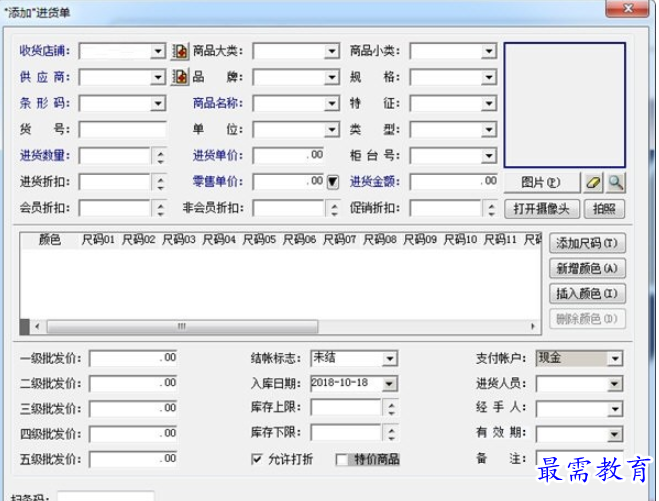The image size is (659, 501).
Task: Open the 条形码 dropdown list
Action: click(158, 103)
